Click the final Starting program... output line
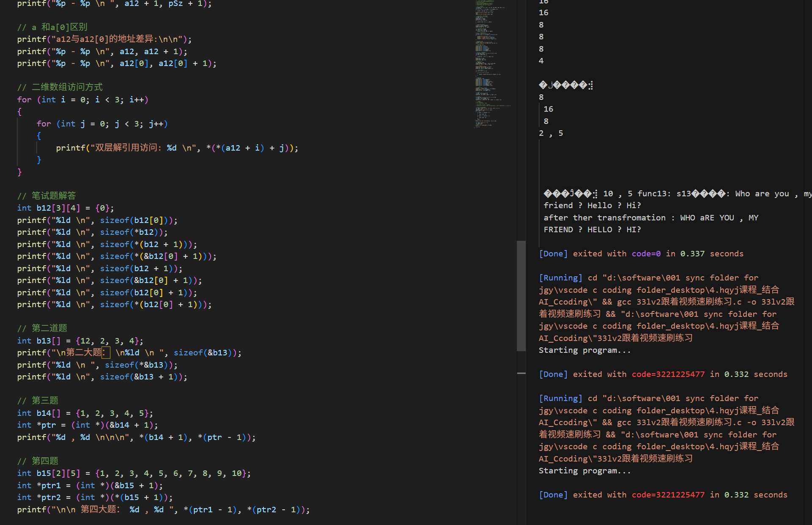The height and width of the screenshot is (525, 812). tap(584, 471)
